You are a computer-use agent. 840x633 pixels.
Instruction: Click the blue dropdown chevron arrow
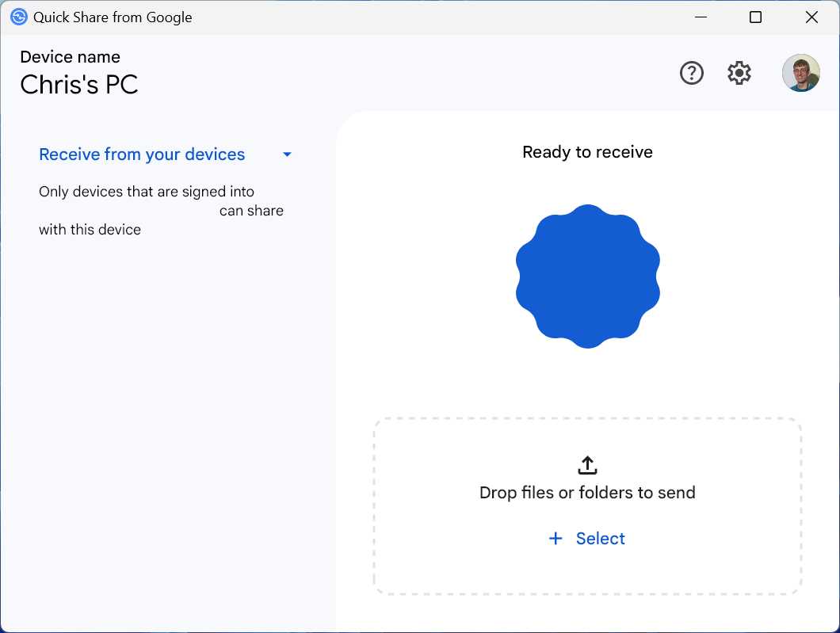point(286,154)
